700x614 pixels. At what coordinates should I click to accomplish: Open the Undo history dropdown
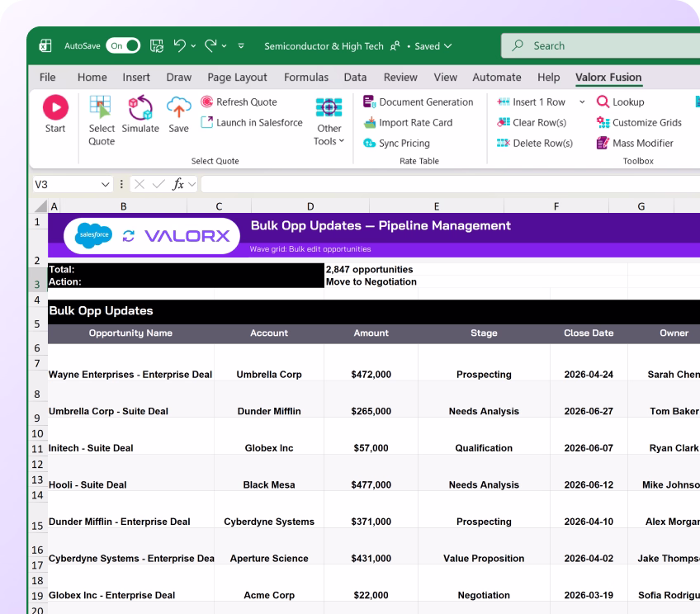pyautogui.click(x=193, y=46)
